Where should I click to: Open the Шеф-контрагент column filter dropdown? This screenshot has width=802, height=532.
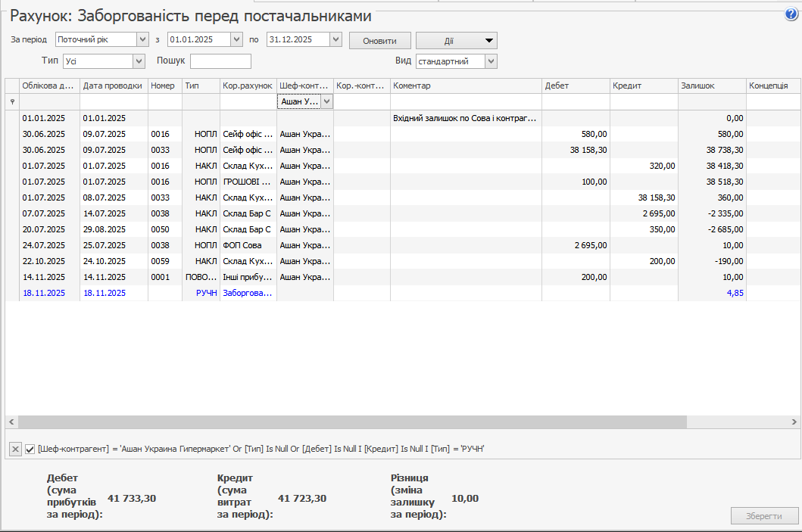(x=326, y=101)
